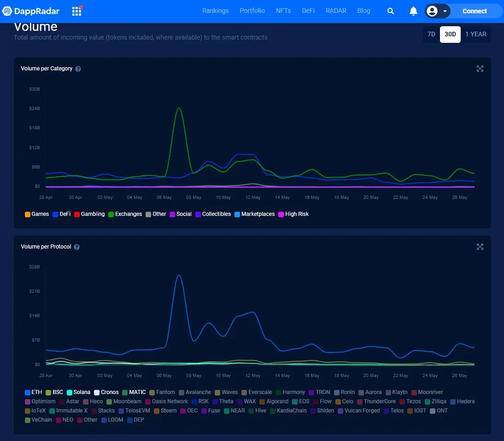Screen dimensions: 504x441
Task: Expand the account dropdown arrow
Action: point(445,11)
